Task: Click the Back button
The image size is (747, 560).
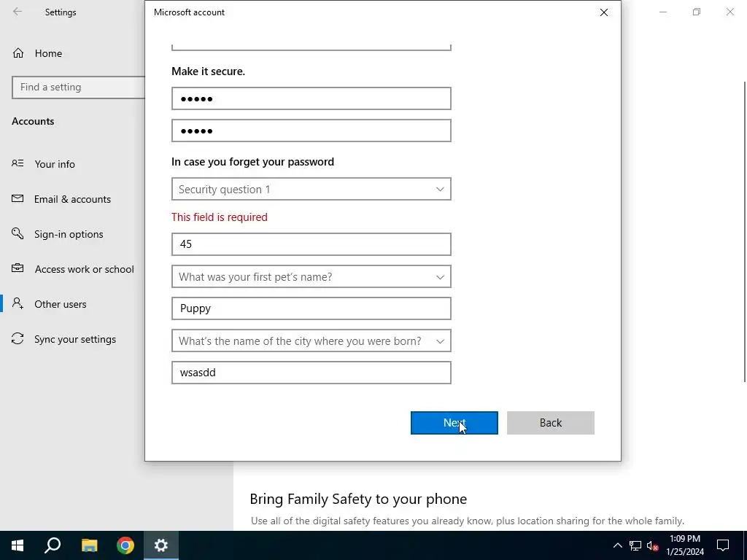Action: tap(550, 423)
